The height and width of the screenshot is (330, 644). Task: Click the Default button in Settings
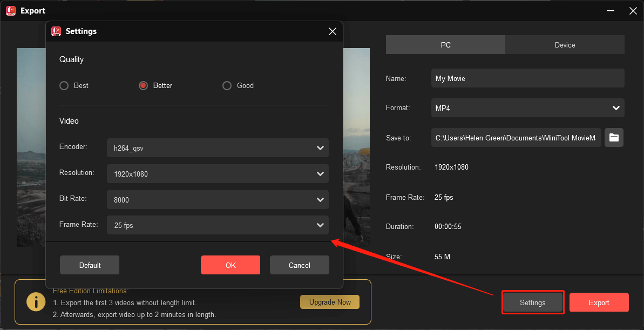point(90,265)
